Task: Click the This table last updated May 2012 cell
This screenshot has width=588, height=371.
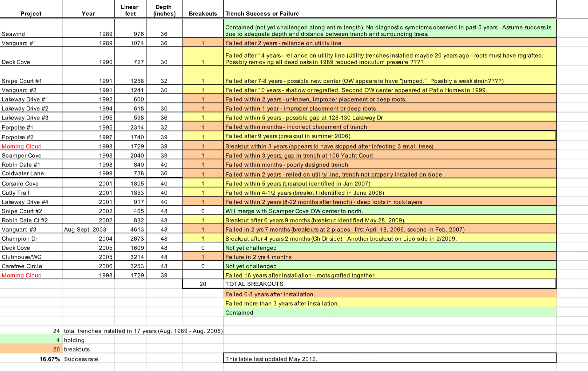Action: [x=273, y=359]
